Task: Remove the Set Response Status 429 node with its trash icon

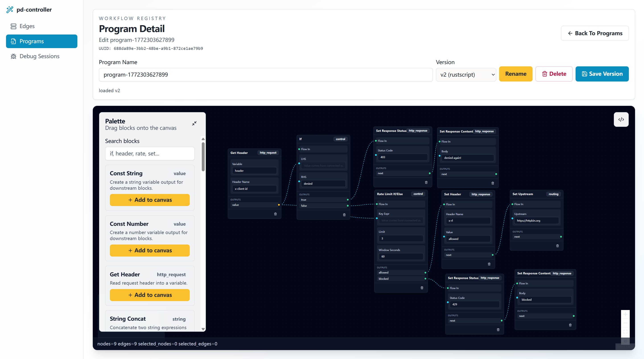Action: coord(498,330)
